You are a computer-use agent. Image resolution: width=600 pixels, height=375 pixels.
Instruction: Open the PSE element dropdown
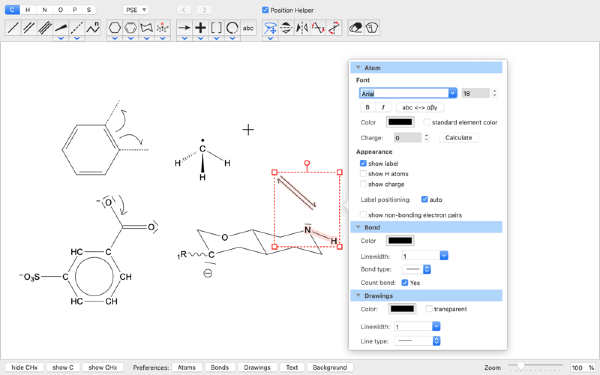click(x=136, y=10)
